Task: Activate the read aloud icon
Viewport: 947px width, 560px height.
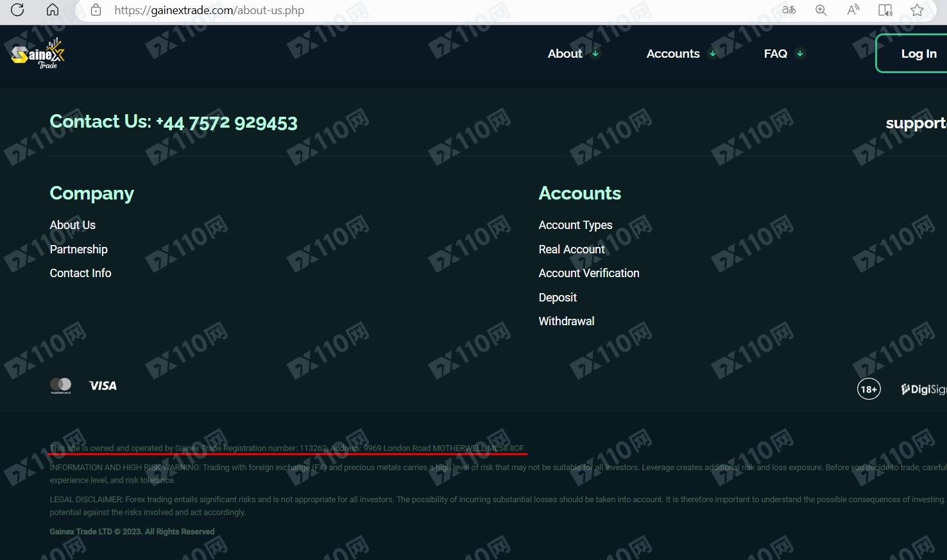Action: pyautogui.click(x=853, y=10)
